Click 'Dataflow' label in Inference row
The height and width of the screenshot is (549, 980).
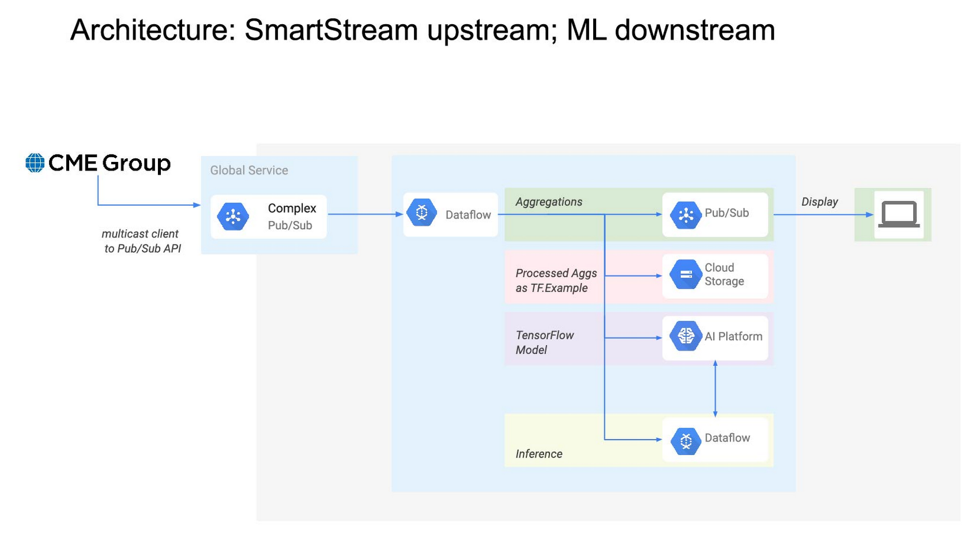click(x=727, y=438)
